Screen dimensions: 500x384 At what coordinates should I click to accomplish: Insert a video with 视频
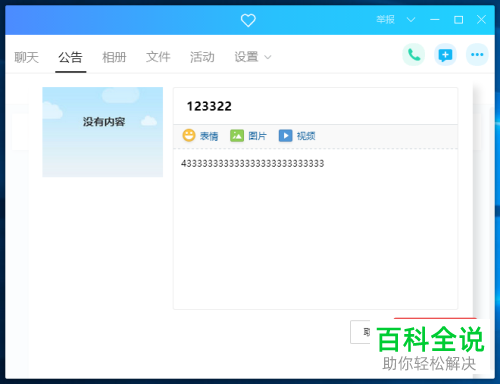tap(297, 136)
